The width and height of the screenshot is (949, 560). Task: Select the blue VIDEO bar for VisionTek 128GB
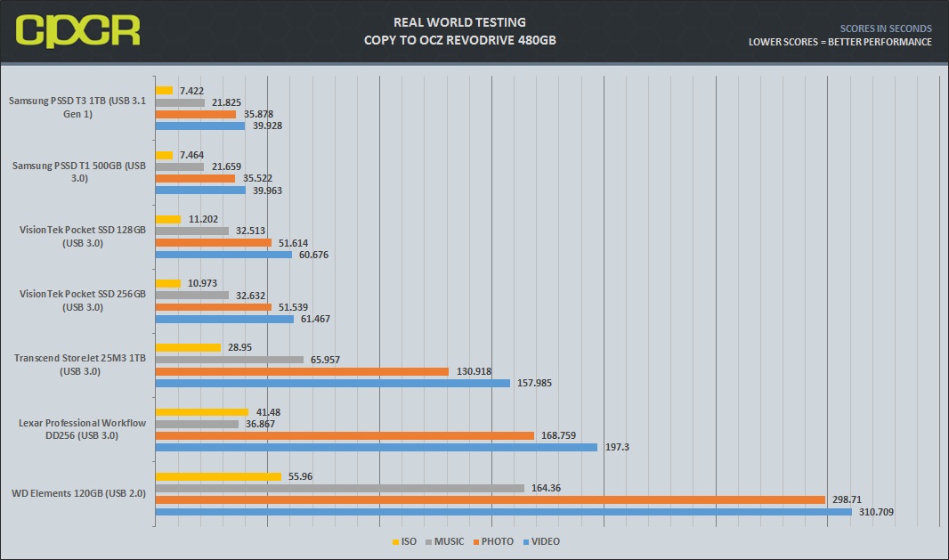pos(224,255)
